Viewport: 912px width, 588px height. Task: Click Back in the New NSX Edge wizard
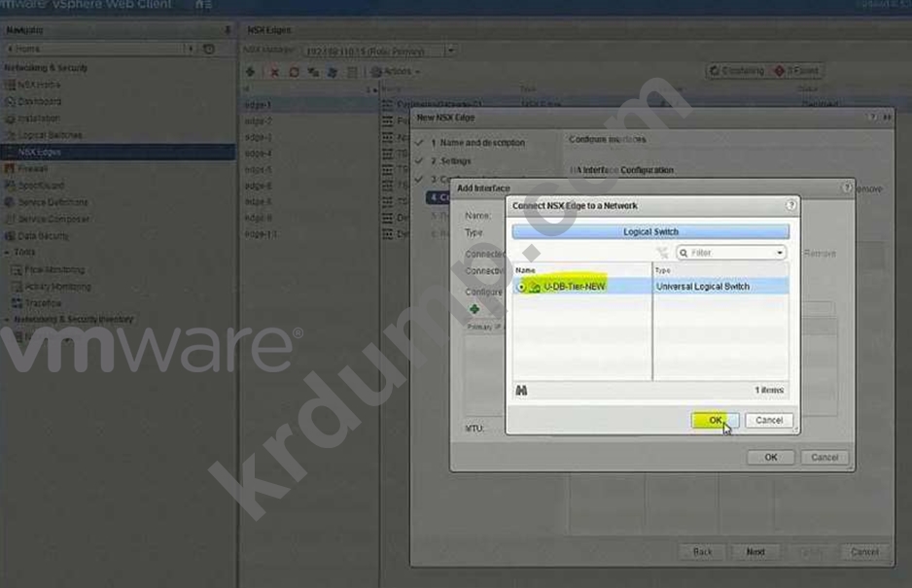click(x=702, y=551)
